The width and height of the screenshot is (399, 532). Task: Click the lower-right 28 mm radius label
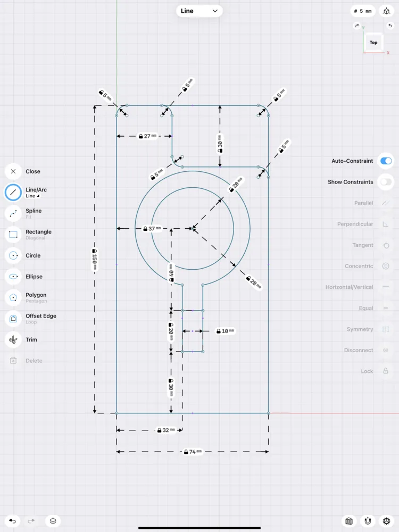click(x=254, y=282)
